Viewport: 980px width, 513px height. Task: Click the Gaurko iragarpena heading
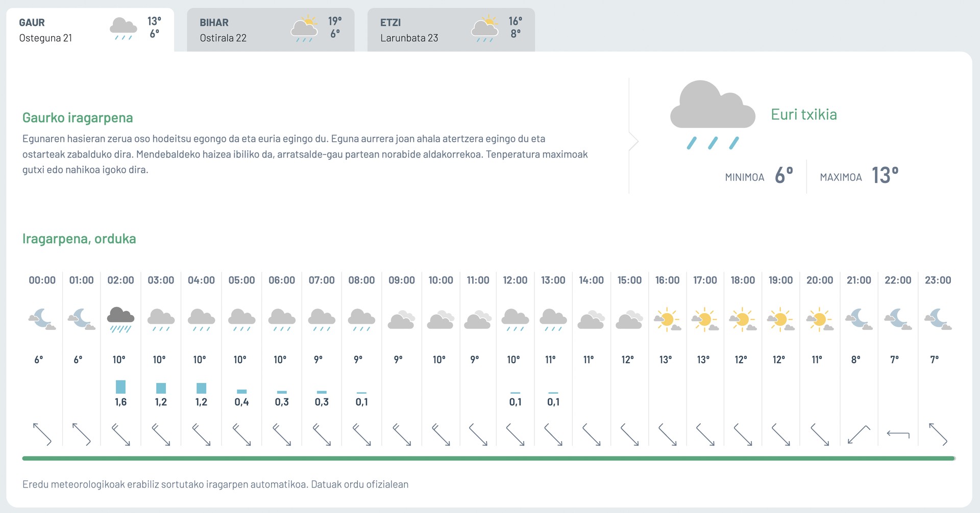tap(78, 118)
